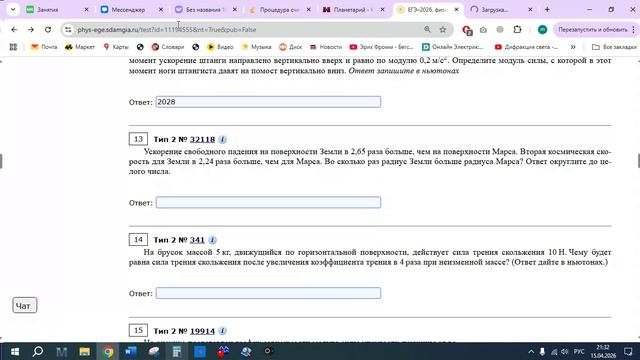Screen dimensions: 640x360
Task: Switch to the Без названия tab
Action: (205, 9)
